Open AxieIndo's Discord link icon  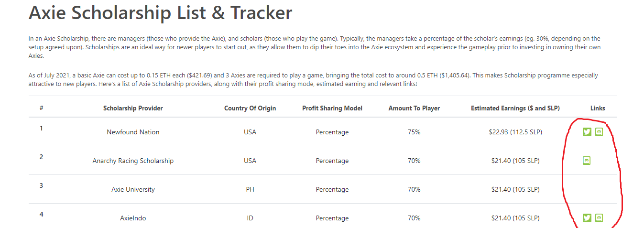click(x=599, y=218)
